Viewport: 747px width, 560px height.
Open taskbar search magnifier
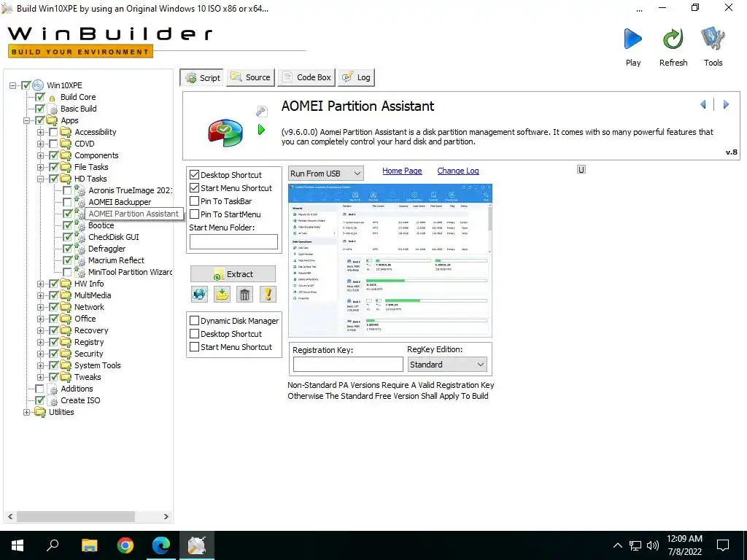click(x=53, y=545)
